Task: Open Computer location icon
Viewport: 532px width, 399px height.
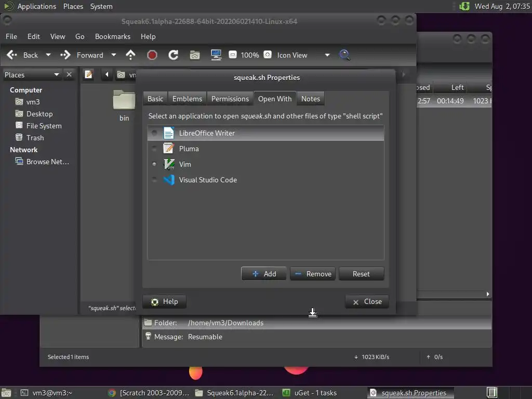Action: click(216, 55)
